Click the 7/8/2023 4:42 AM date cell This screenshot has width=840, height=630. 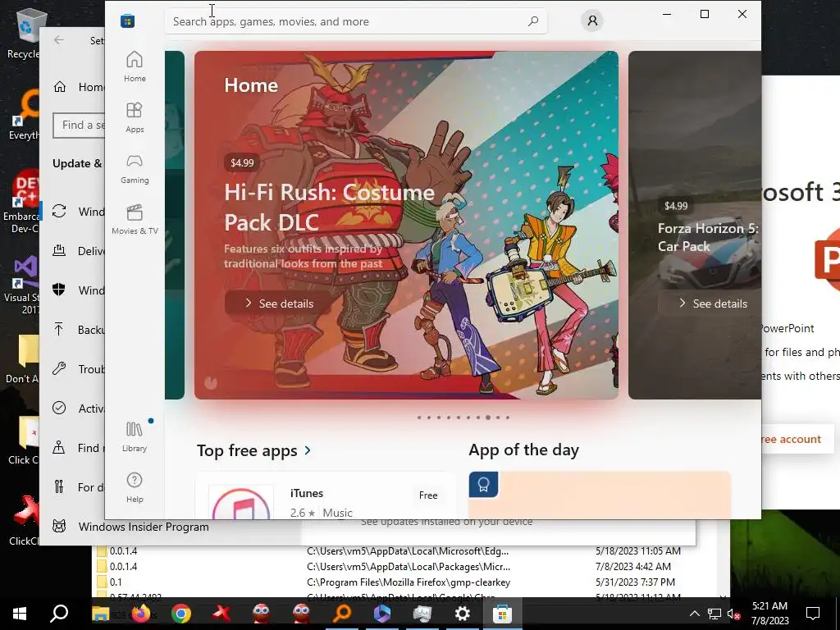click(633, 566)
